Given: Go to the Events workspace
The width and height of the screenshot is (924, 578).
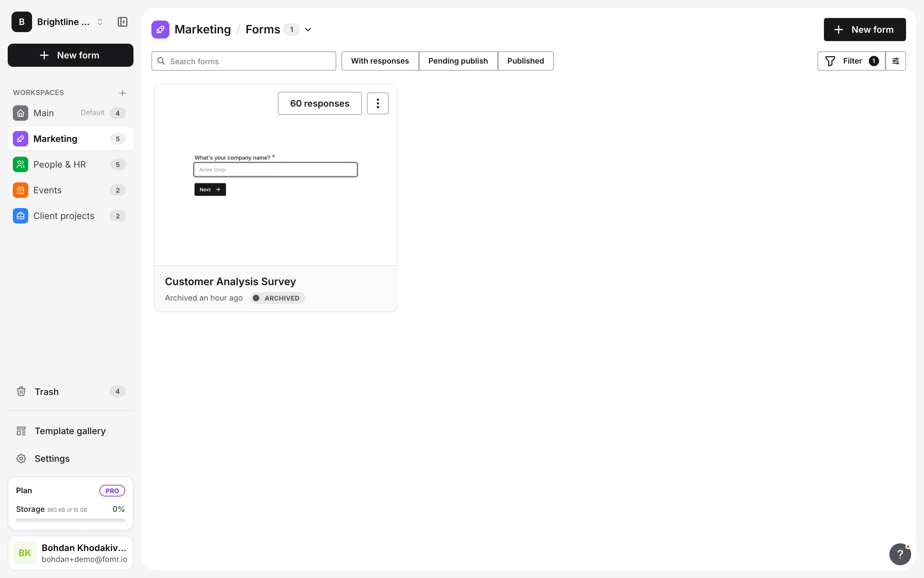Looking at the screenshot, I should (70, 190).
